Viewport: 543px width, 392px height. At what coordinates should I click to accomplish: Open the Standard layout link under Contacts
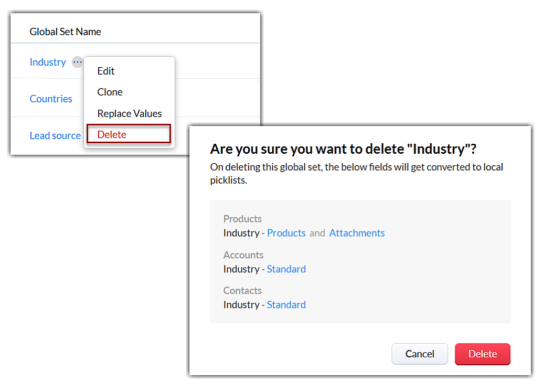pos(286,305)
